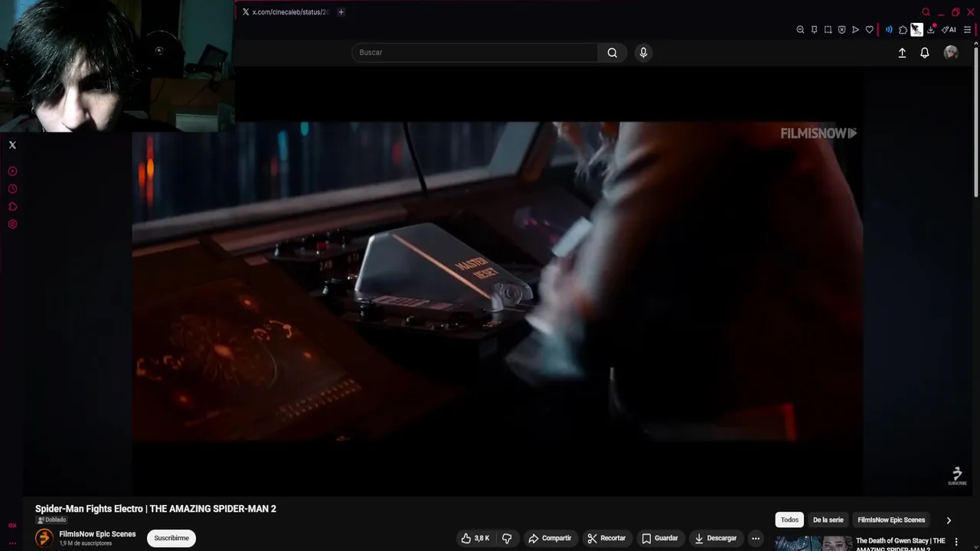Open Death of Gwen Stacy video thumbnail

pos(813,543)
